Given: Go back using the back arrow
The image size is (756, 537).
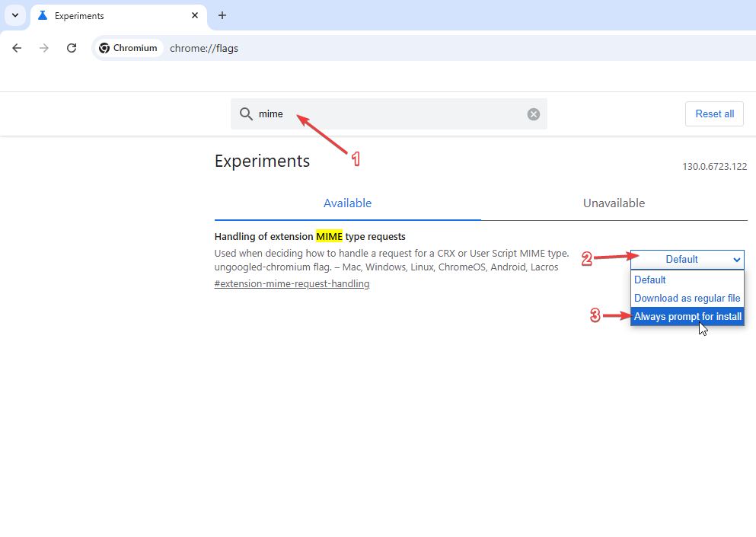Looking at the screenshot, I should (x=17, y=48).
